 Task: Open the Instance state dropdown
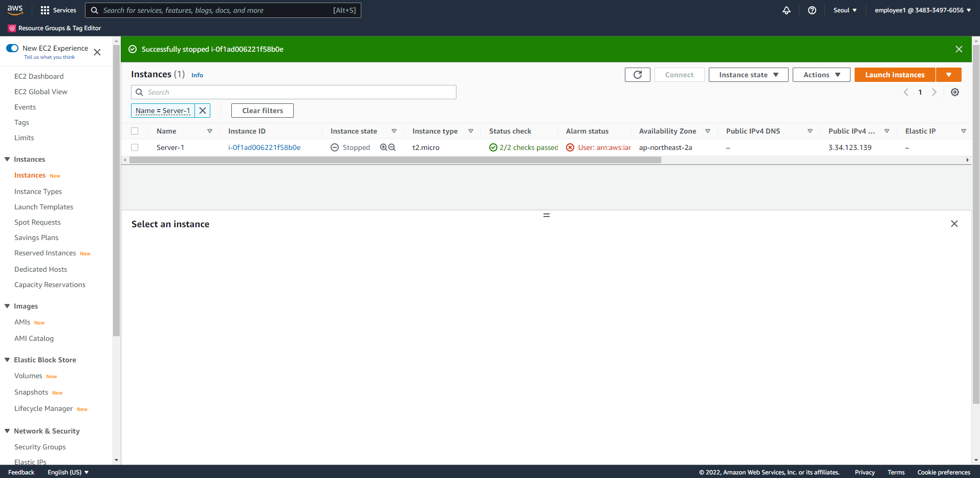(x=749, y=75)
